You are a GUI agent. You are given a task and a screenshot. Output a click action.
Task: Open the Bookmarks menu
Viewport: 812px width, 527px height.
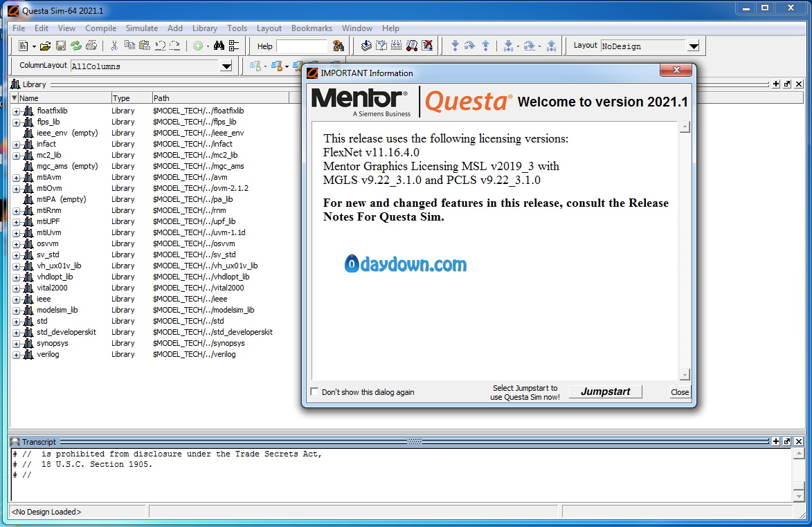tap(312, 28)
